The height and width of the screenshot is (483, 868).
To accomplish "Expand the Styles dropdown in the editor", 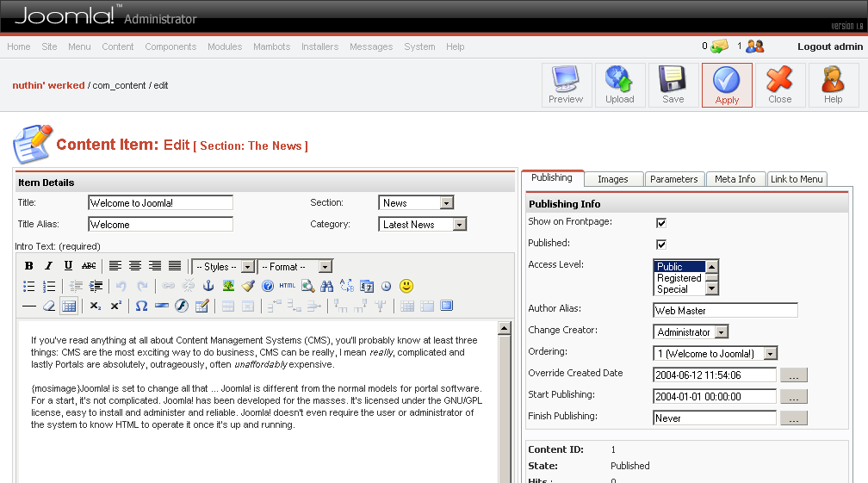I will pos(223,267).
